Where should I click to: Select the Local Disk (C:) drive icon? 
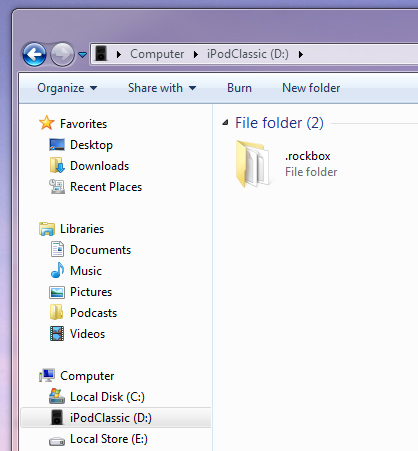tap(57, 396)
